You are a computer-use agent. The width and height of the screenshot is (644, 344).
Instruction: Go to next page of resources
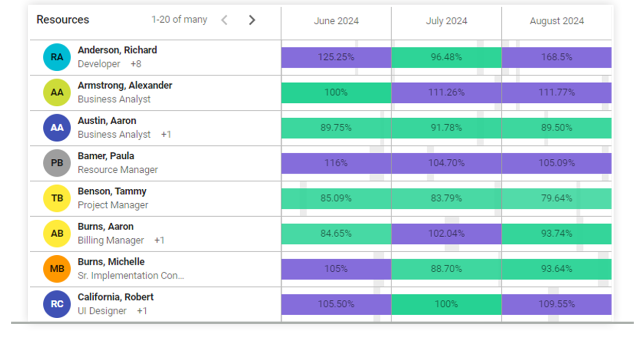252,20
